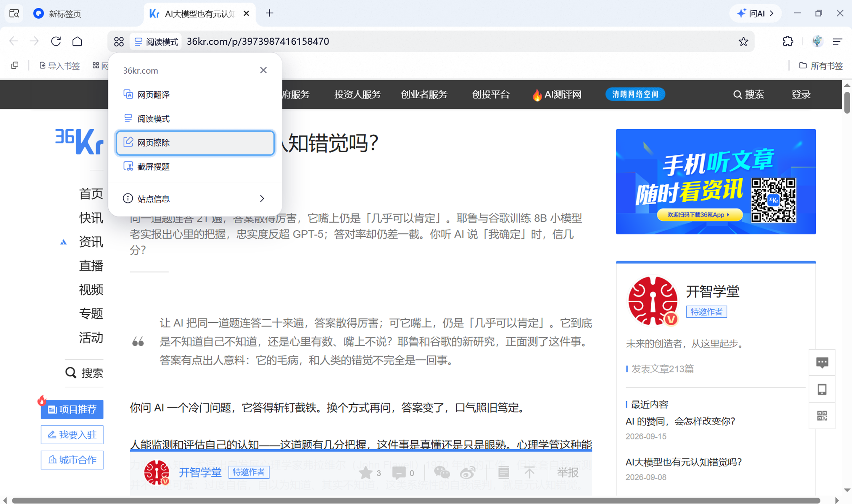This screenshot has height=504, width=852.
Task: Select 网页翻译 in the popup menu
Action: tap(195, 95)
